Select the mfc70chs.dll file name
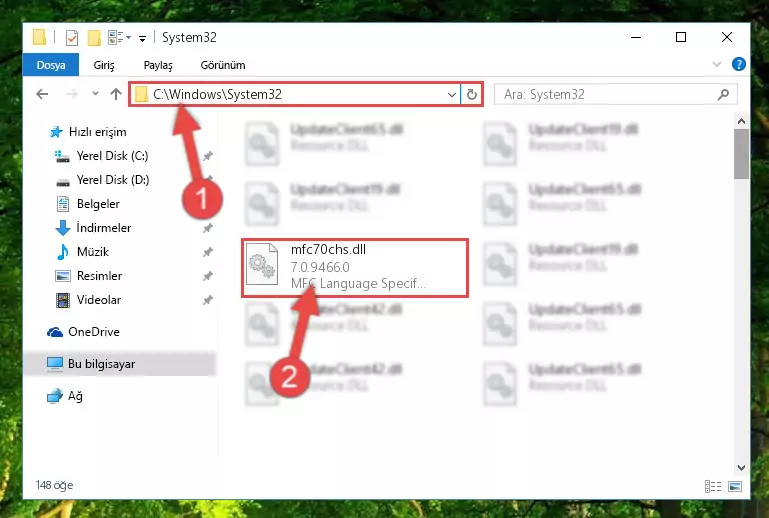This screenshot has width=769, height=518. [328, 250]
